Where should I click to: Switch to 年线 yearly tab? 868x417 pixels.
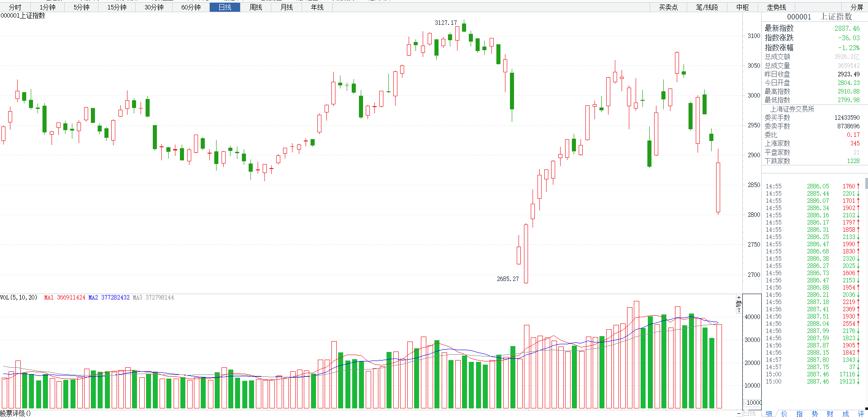tap(317, 7)
